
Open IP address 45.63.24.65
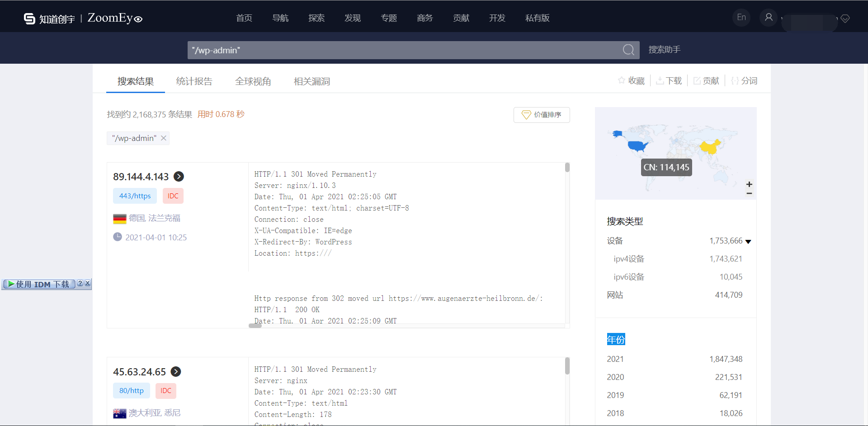click(x=140, y=372)
